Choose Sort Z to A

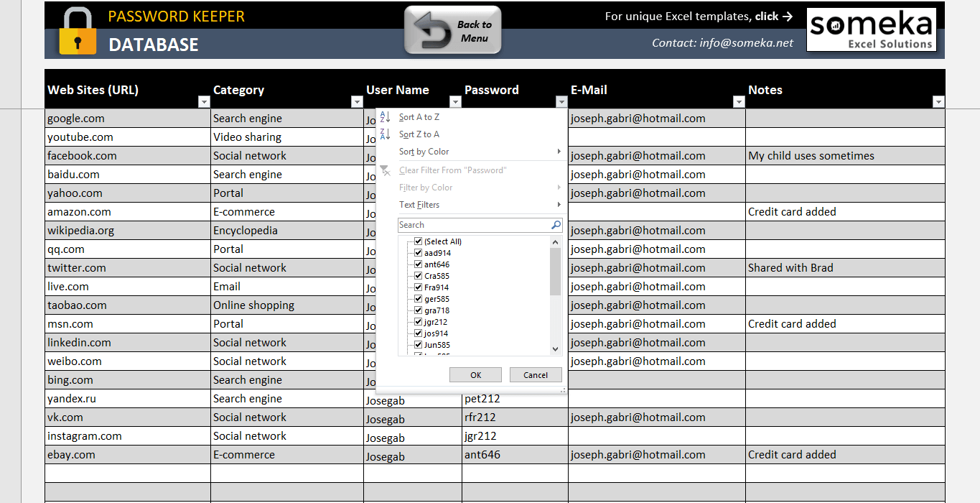point(419,134)
